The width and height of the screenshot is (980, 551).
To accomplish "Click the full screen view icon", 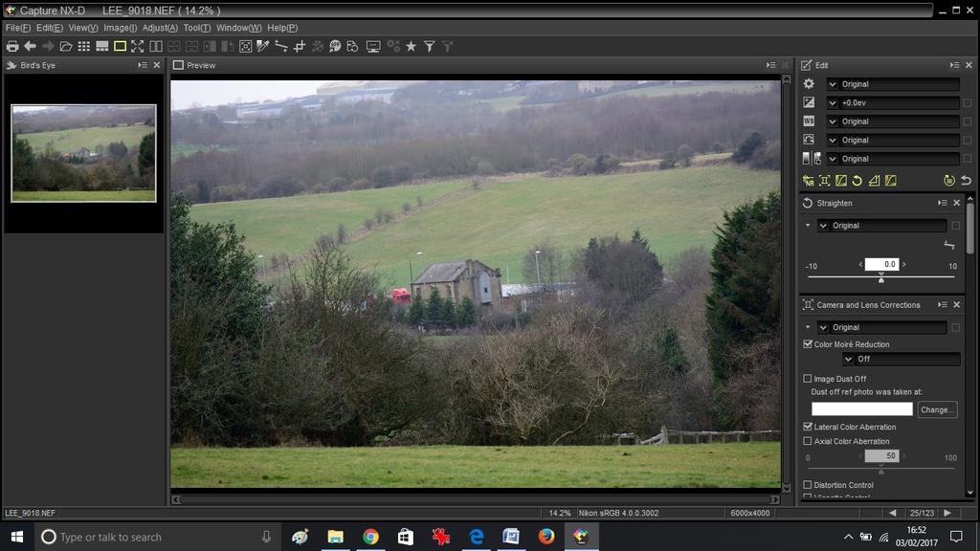I will [137, 46].
